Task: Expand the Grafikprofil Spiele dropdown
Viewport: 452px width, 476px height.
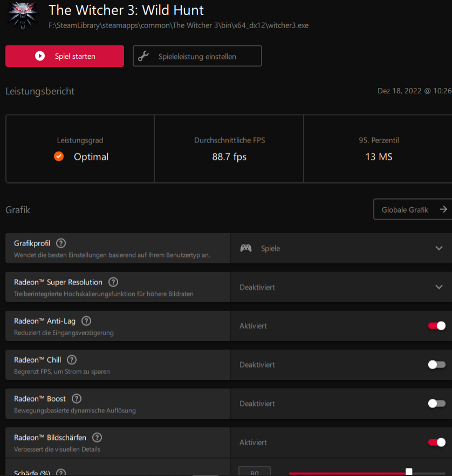Action: (341, 248)
